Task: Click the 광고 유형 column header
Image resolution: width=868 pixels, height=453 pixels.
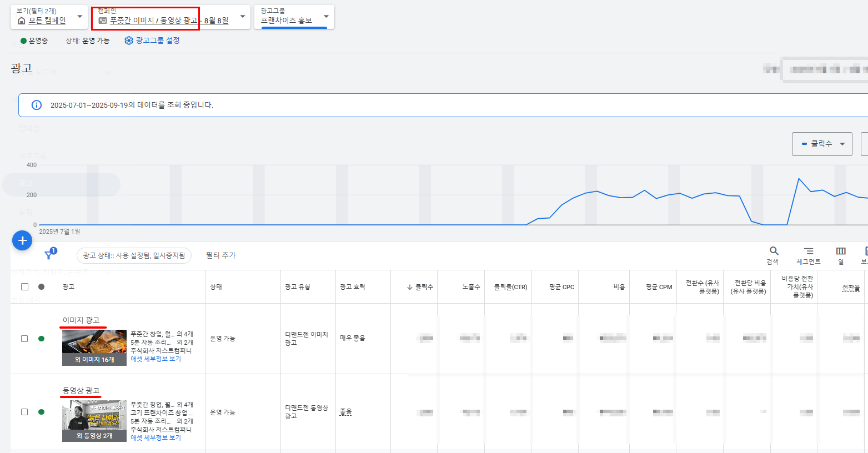Action: point(298,287)
